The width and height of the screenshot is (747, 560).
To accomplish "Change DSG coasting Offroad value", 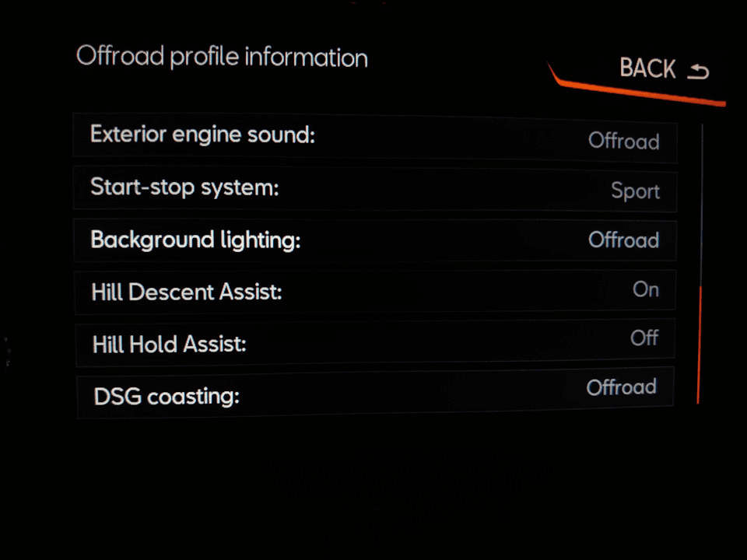I will click(x=621, y=387).
